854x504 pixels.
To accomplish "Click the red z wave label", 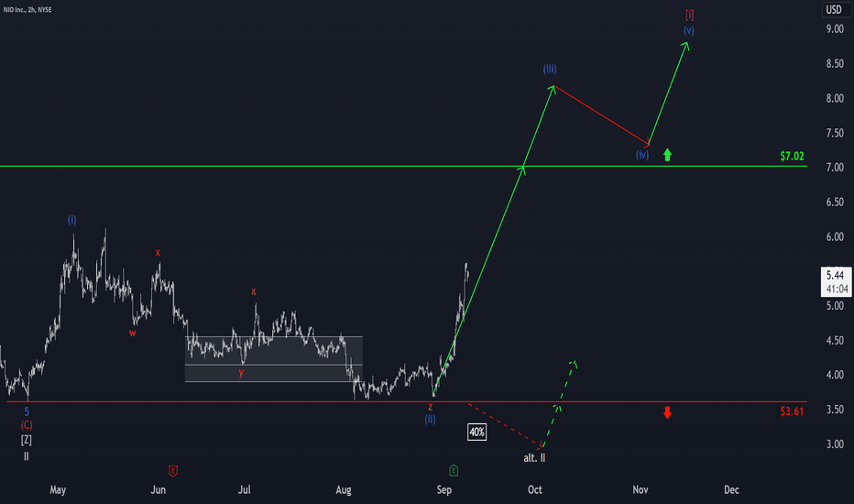I will point(431,407).
